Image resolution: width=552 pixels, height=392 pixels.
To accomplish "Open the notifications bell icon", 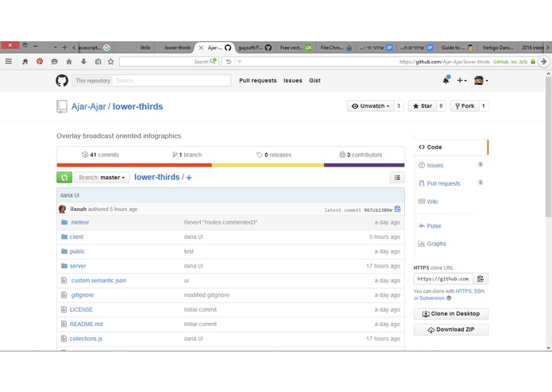I will click(446, 80).
